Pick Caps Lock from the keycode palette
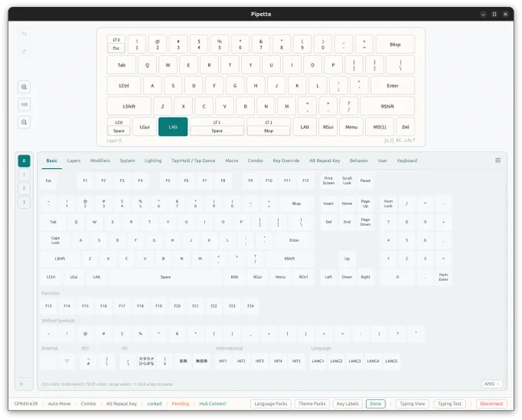This screenshot has height=420, width=522. point(55,240)
